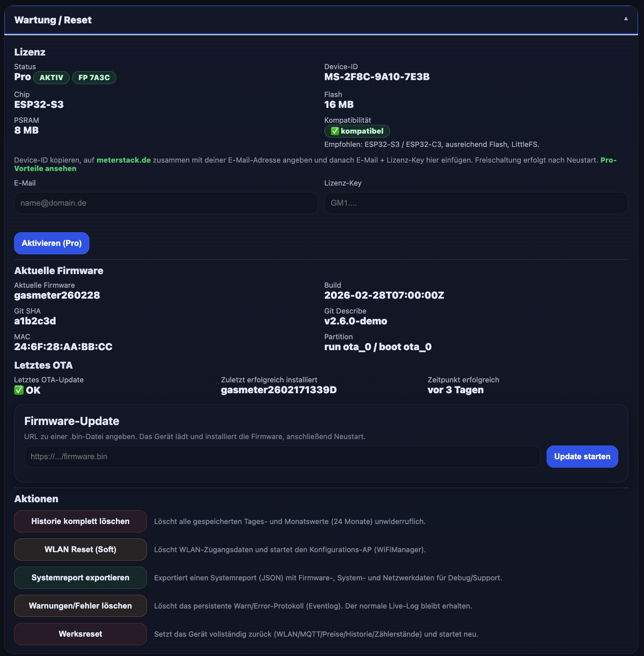Trigger WLAN Reset (Soft)
Image resolution: width=644 pixels, height=656 pixels.
click(x=80, y=549)
